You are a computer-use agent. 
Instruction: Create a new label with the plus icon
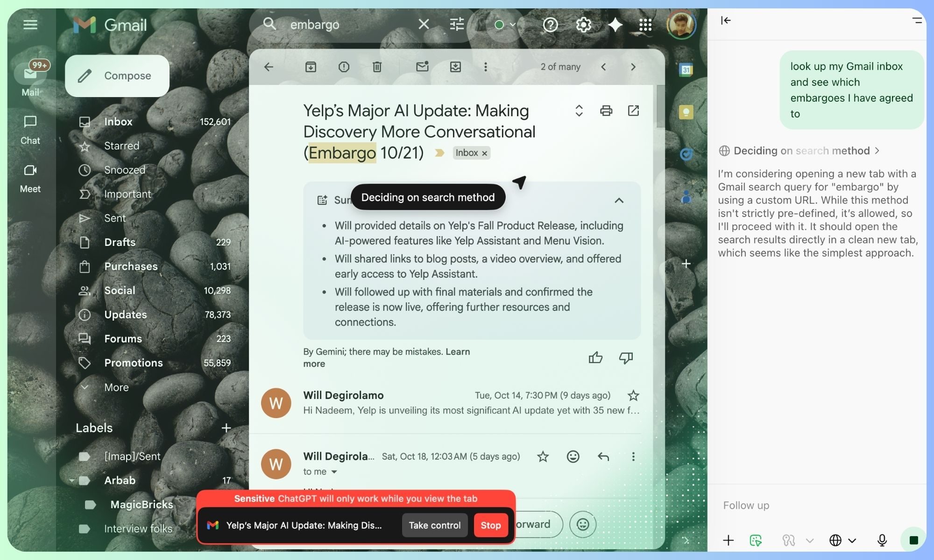(x=226, y=427)
